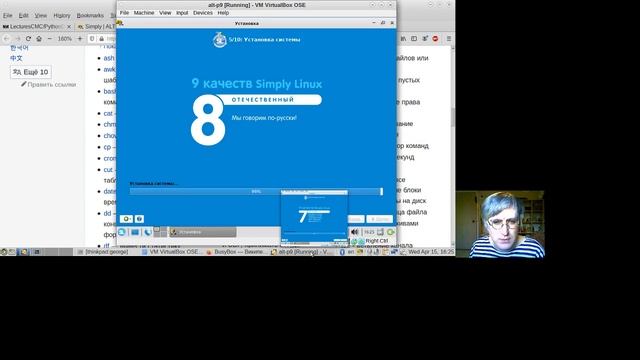This screenshot has width=640, height=360.
Task: Switch to LecturesCMC/Python browser tab
Action: (x=37, y=27)
